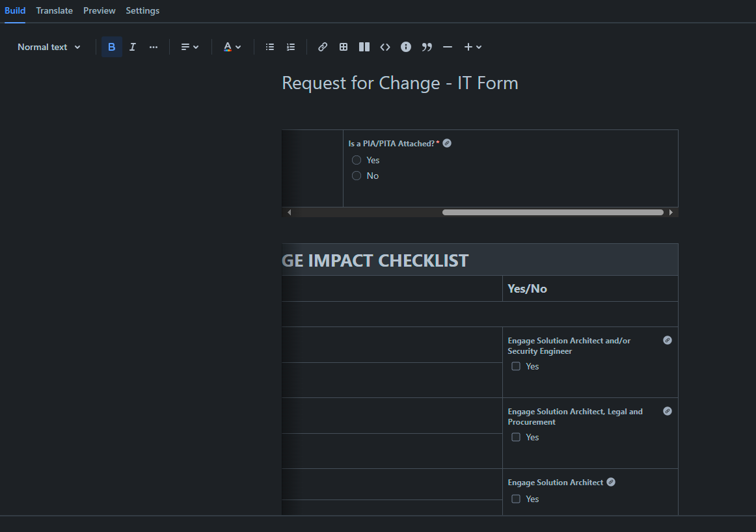Open the Settings tab
756x532 pixels.
142,10
